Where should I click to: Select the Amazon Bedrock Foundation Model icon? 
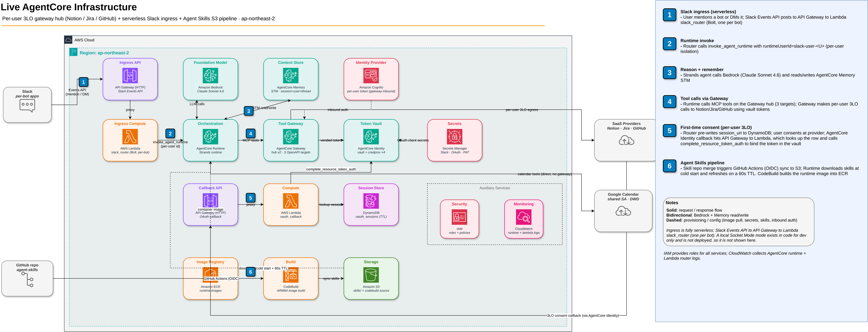(x=210, y=76)
